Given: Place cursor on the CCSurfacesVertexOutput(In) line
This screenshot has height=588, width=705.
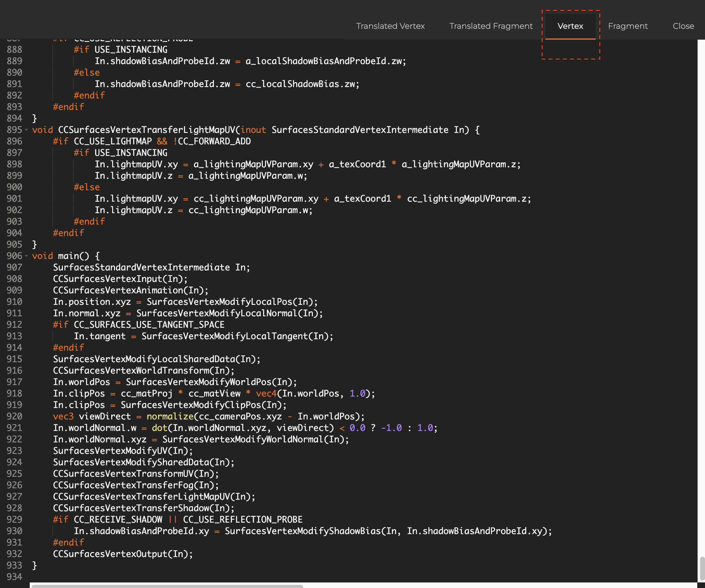Looking at the screenshot, I should click(123, 554).
